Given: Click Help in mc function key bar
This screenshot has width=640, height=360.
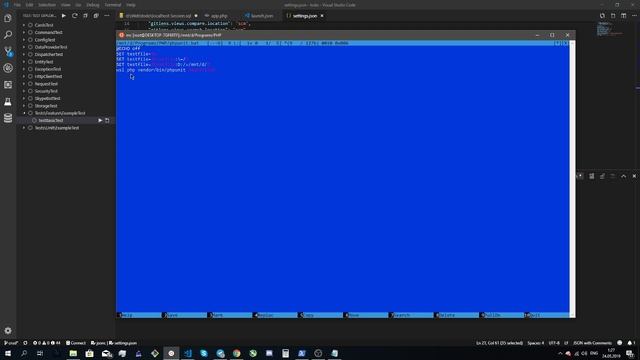Looking at the screenshot, I should [x=127, y=315].
